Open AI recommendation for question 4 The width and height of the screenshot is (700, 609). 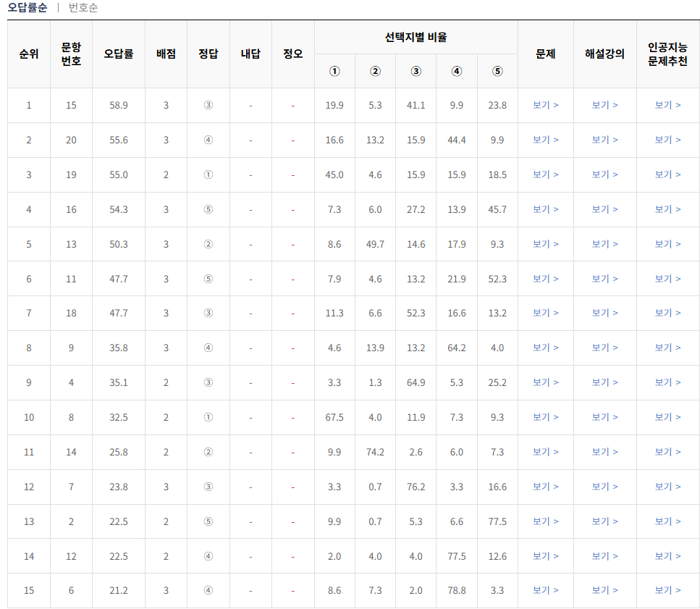[x=667, y=382]
